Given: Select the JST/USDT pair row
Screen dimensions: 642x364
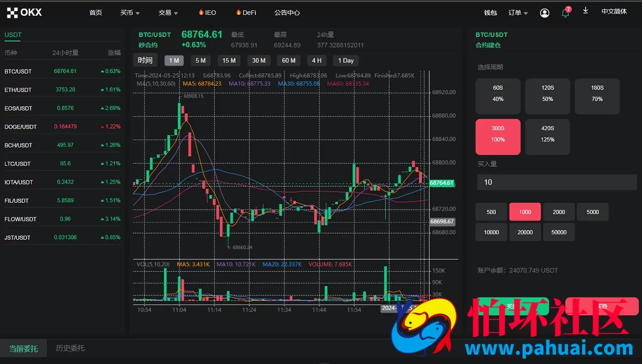Looking at the screenshot, I should [62, 238].
